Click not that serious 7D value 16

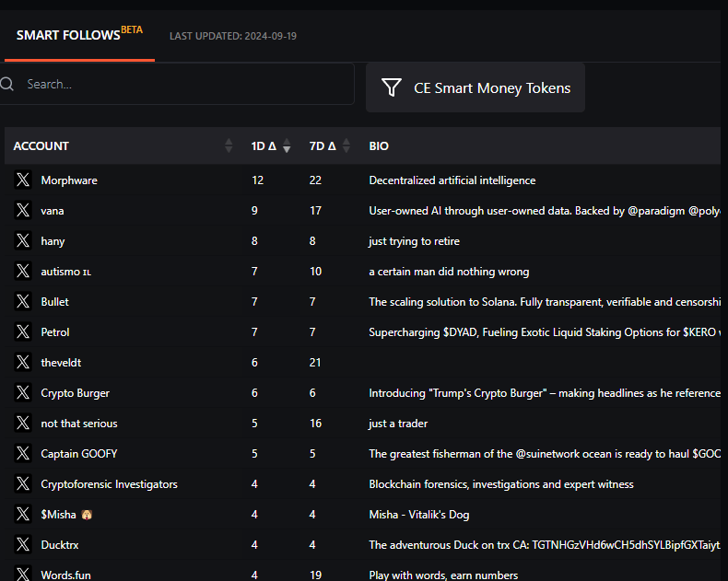pos(316,424)
